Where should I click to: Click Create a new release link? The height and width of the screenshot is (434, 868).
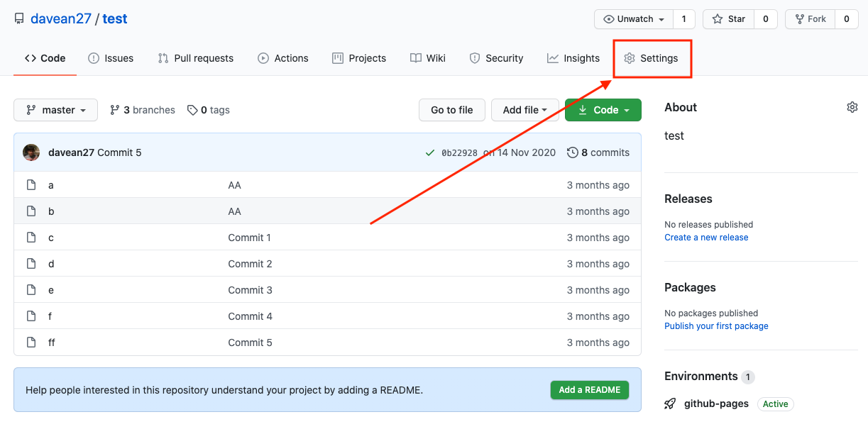point(706,238)
